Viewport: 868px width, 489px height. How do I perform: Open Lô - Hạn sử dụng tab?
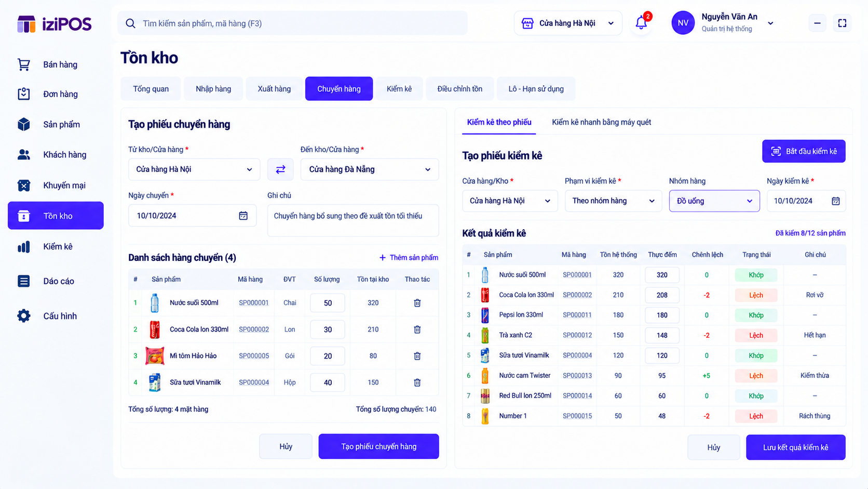[x=536, y=89]
